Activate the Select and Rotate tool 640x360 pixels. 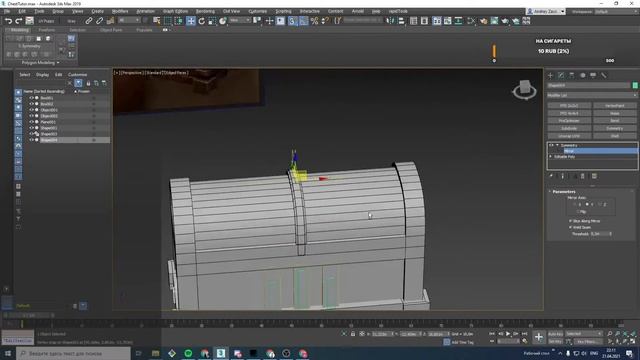click(x=202, y=20)
